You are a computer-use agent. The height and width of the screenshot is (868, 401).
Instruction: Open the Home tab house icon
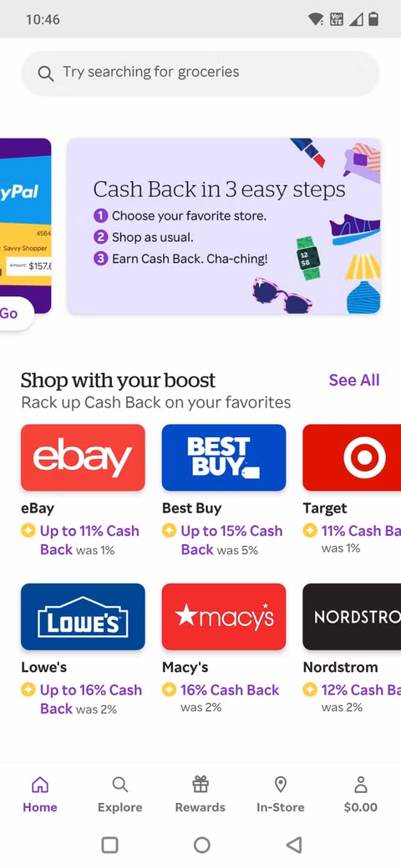40,785
